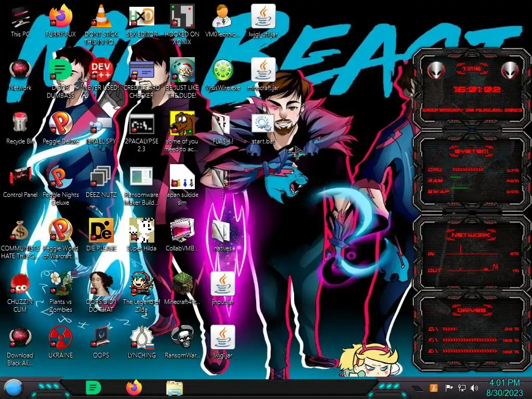
Task: Select the jinput.jar file
Action: pyautogui.click(x=222, y=284)
